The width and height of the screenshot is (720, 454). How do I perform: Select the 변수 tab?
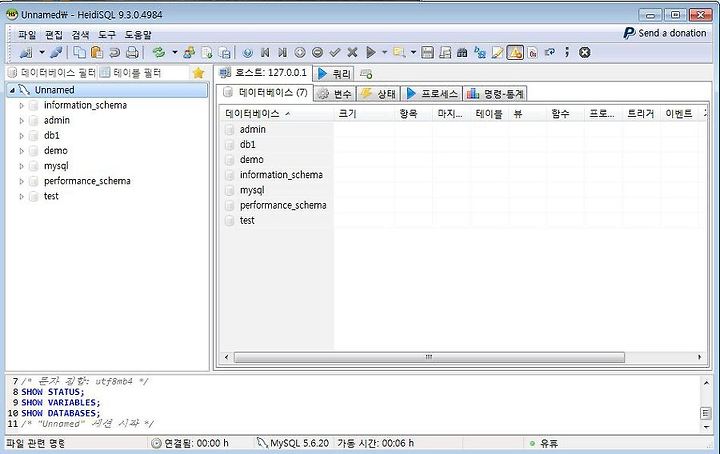(x=335, y=94)
